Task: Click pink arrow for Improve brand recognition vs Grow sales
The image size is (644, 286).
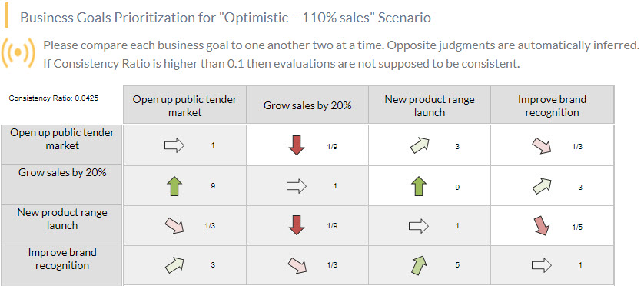Action: click(297, 265)
